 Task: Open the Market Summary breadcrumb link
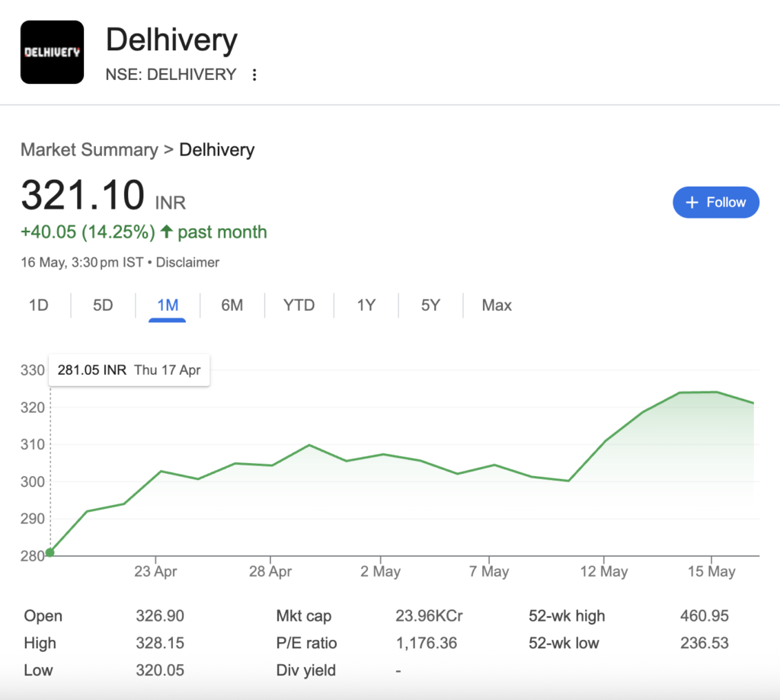coord(90,150)
